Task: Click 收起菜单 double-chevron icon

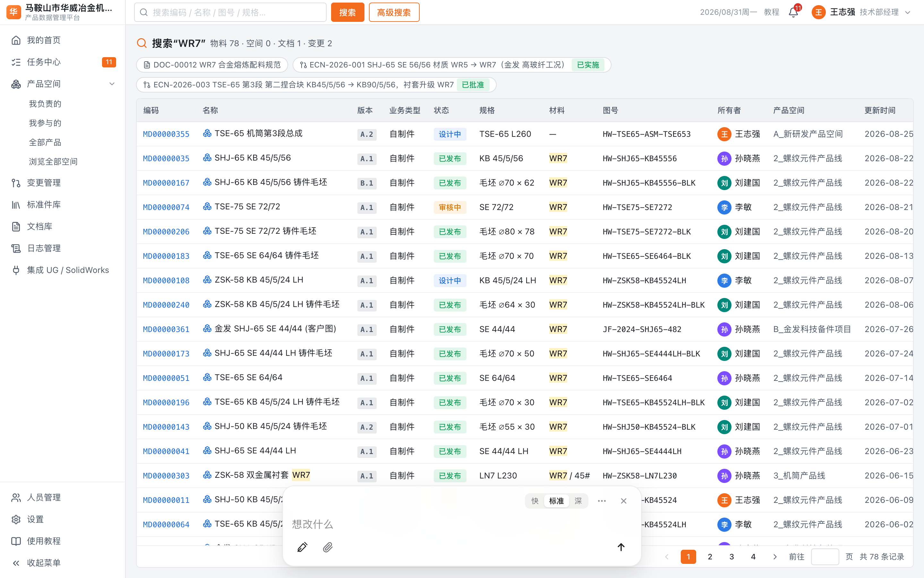Action: [x=16, y=563]
